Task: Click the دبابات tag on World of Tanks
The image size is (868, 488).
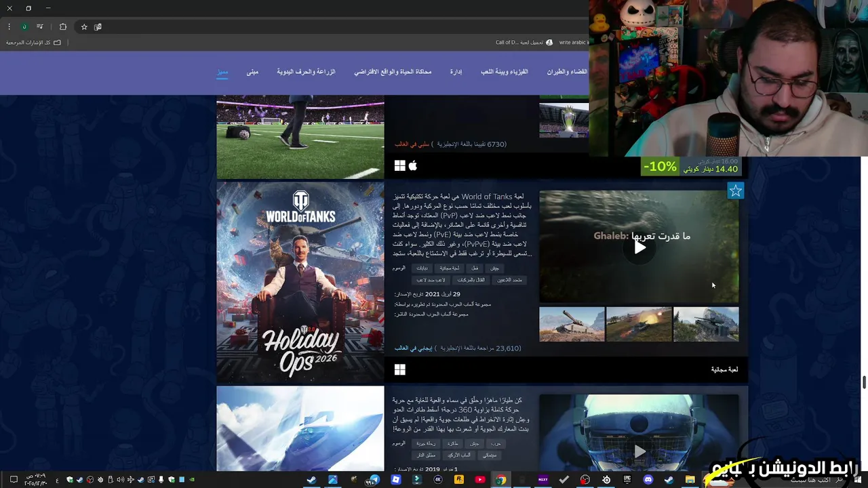Action: click(422, 268)
